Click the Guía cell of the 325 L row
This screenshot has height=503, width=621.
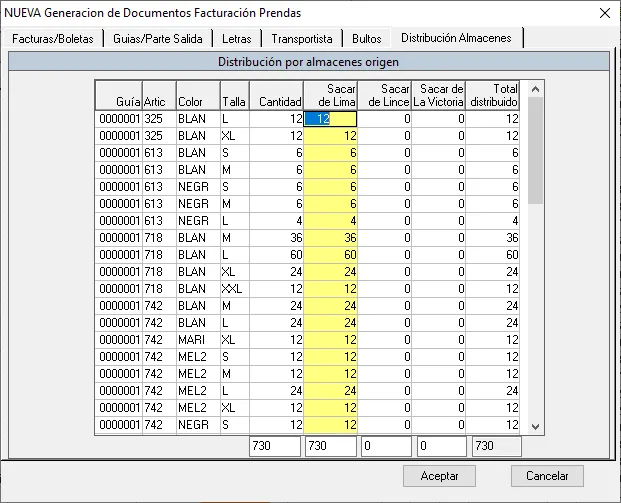[x=119, y=119]
